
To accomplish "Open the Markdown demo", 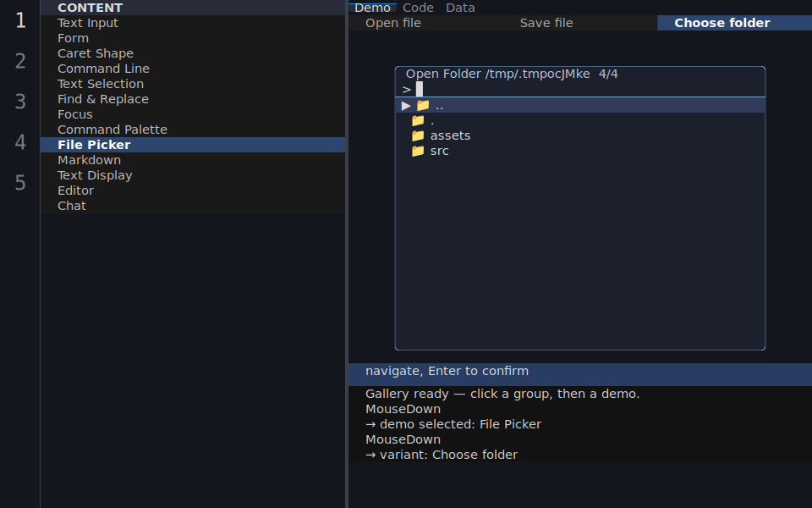I will coord(193,160).
